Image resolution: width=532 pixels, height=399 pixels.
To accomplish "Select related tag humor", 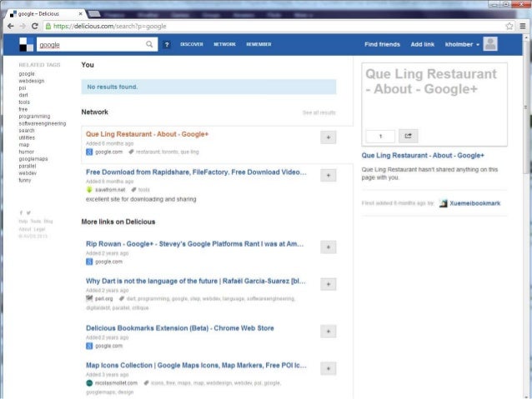I will pos(27,152).
